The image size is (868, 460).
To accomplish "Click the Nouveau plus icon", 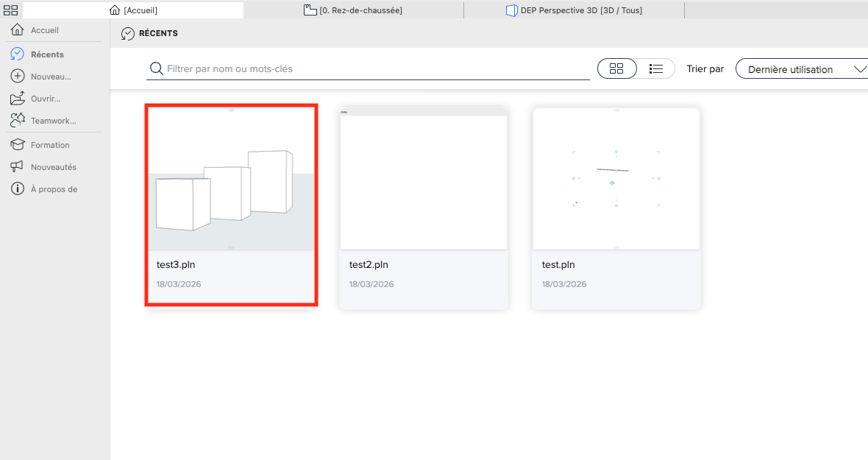I will [17, 77].
